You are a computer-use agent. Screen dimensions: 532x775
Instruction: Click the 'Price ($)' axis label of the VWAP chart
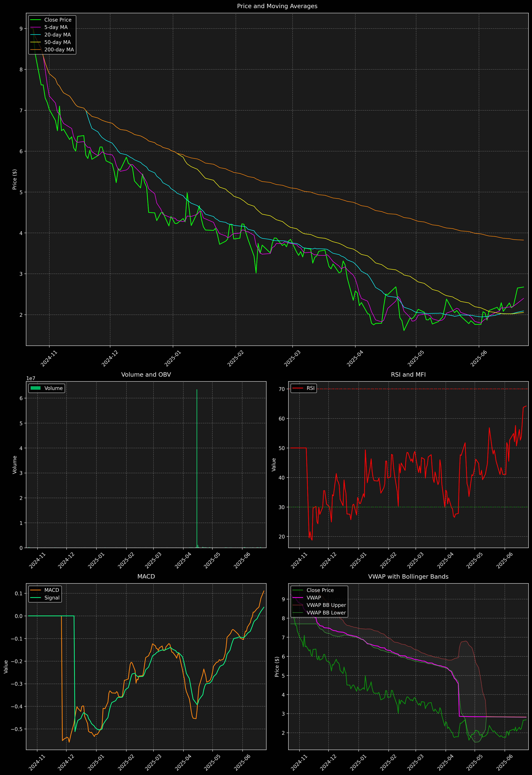click(277, 667)
